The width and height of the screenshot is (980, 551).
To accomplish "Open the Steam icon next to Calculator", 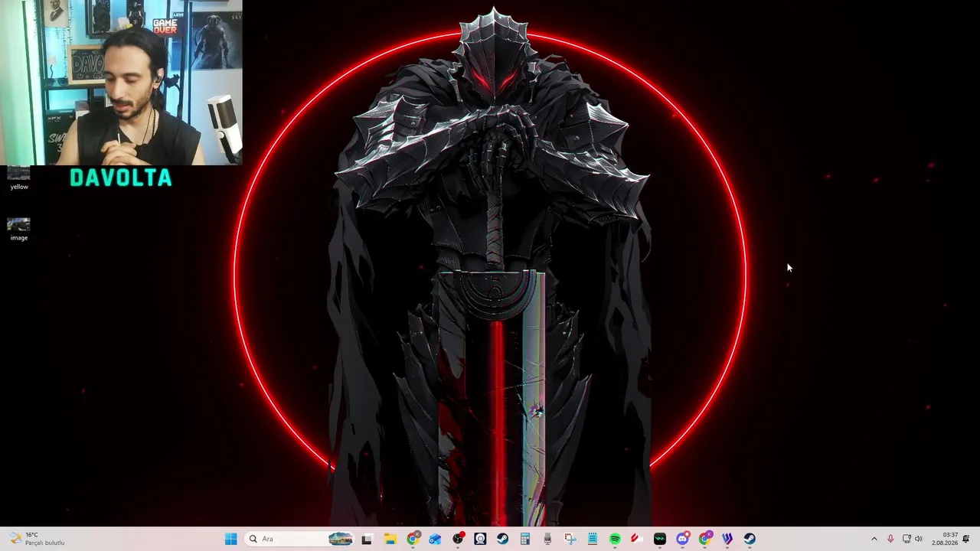I will click(502, 539).
